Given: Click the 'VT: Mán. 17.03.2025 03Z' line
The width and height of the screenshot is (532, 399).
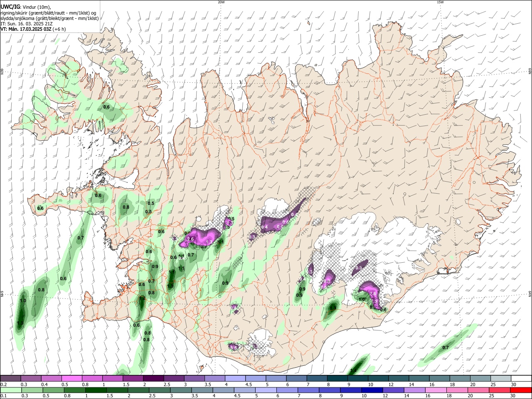Looking at the screenshot, I should [26, 30].
